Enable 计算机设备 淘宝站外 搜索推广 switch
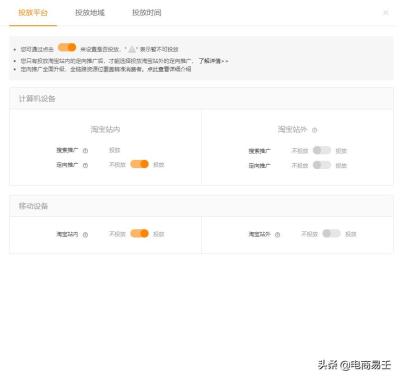The height and width of the screenshot is (379, 400). click(x=322, y=150)
